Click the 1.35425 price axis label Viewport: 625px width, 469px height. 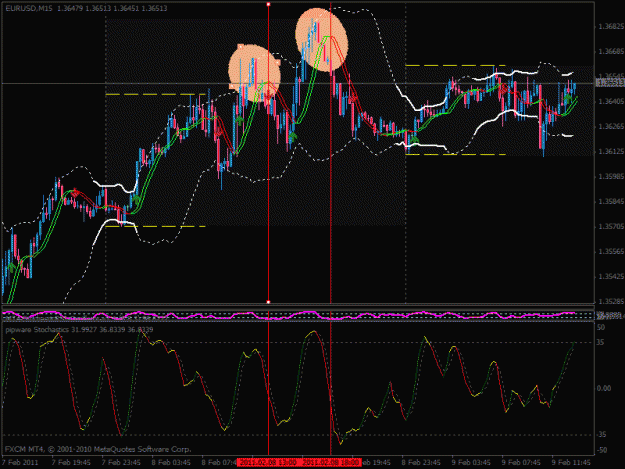(611, 277)
